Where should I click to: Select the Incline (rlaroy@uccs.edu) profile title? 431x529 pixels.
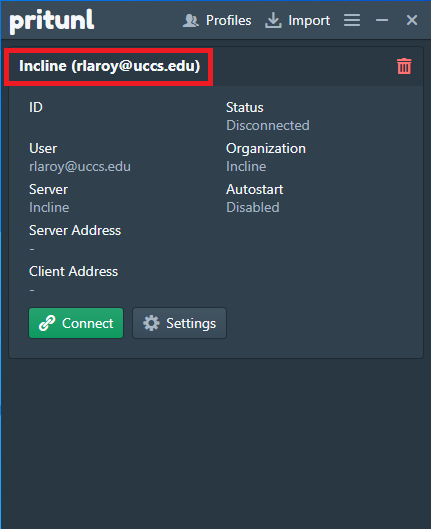click(x=110, y=66)
